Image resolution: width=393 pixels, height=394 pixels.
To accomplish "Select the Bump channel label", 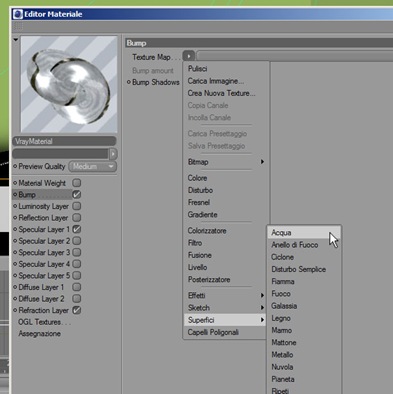I will coord(27,195).
